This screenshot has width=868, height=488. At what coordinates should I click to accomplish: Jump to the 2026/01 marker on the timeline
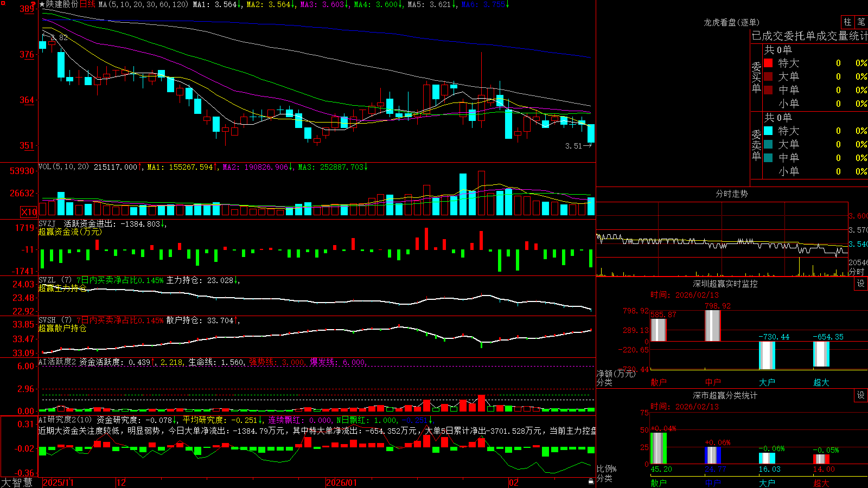point(342,483)
